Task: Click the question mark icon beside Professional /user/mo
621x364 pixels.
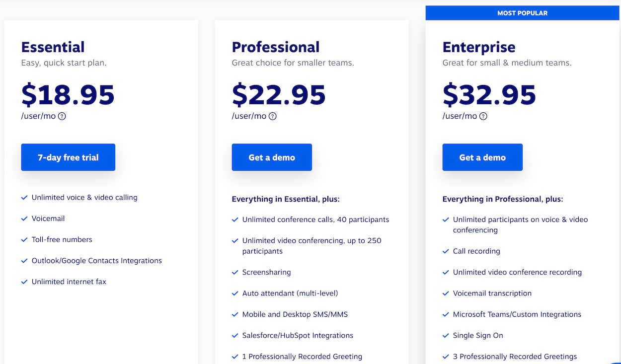Action: pos(273,116)
